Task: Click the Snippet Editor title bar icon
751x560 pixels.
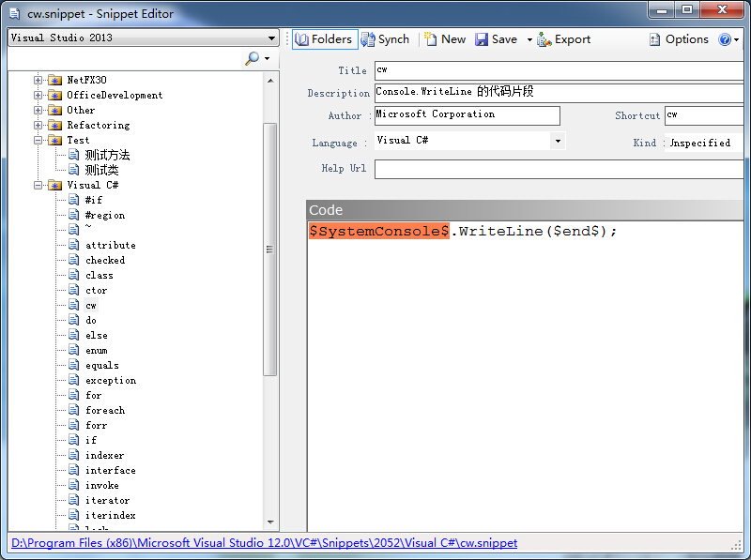Action: (15, 14)
